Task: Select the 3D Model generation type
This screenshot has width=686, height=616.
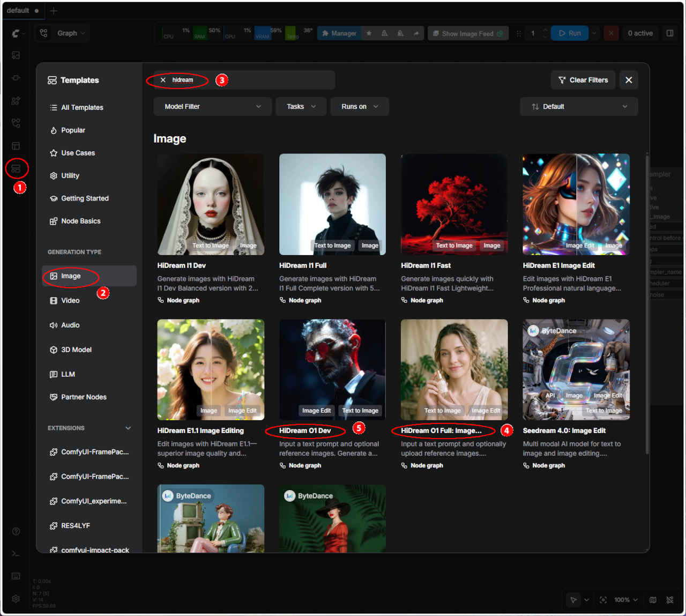Action: 89,350
